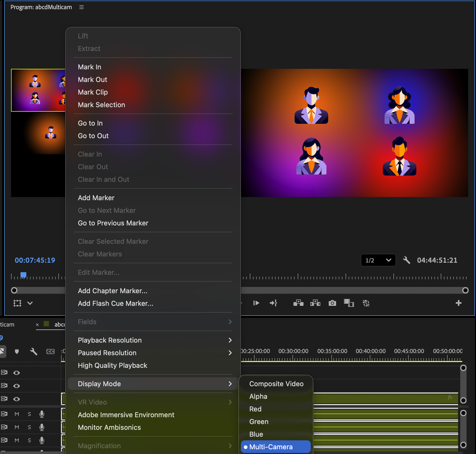This screenshot has height=454, width=476.
Task: Toggle track output eye on the top video track
Action: (x=17, y=372)
